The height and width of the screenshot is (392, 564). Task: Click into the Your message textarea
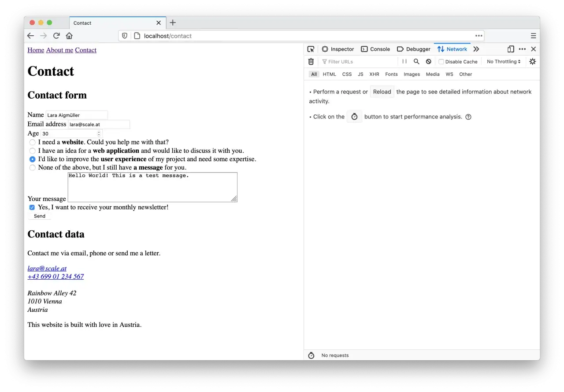[152, 187]
